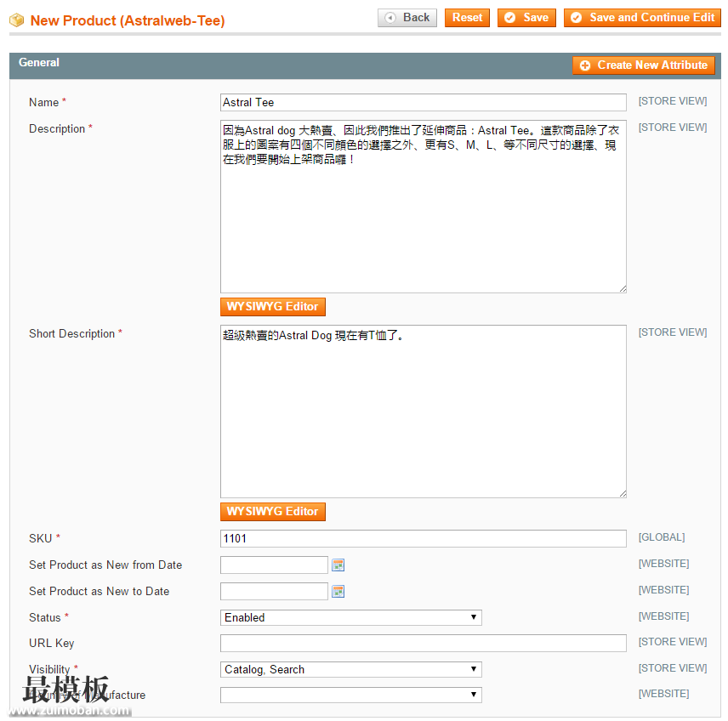This screenshot has height=721, width=728.
Task: Grab the Short Description textarea resize handle
Action: pyautogui.click(x=623, y=493)
